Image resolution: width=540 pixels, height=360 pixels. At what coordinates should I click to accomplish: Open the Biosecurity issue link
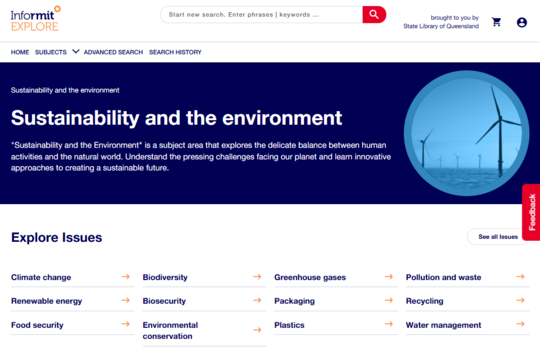[x=164, y=301]
